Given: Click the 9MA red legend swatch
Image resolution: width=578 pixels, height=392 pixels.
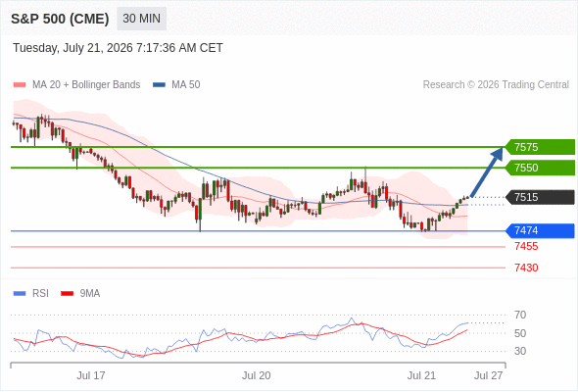Looking at the screenshot, I should click(x=67, y=294).
